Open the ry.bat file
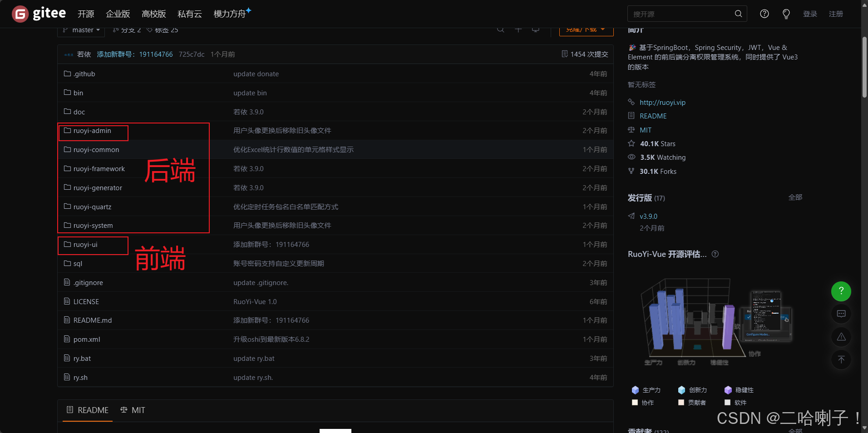This screenshot has width=868, height=433. point(82,359)
